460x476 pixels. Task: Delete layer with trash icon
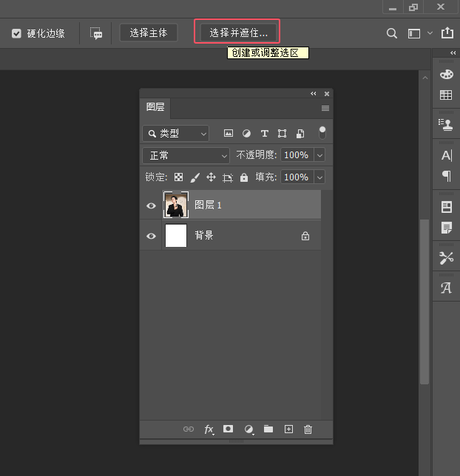coord(308,429)
